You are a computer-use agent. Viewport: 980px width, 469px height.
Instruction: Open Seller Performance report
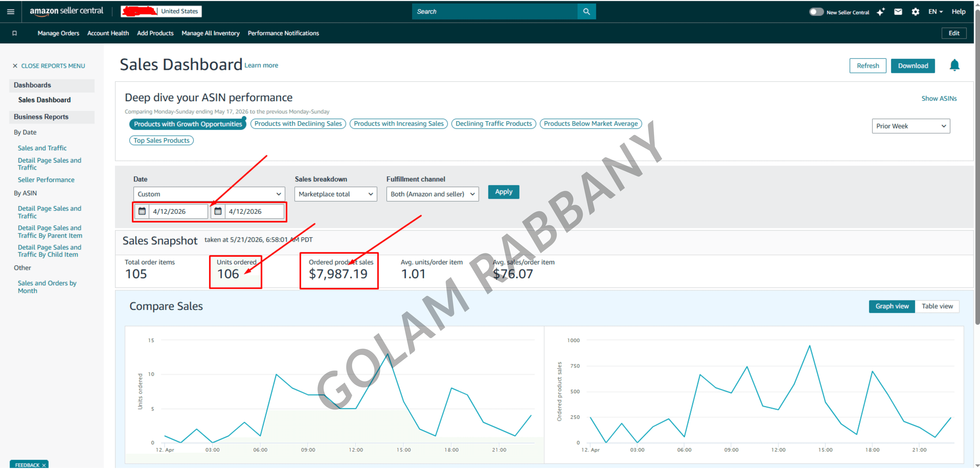coord(46,180)
